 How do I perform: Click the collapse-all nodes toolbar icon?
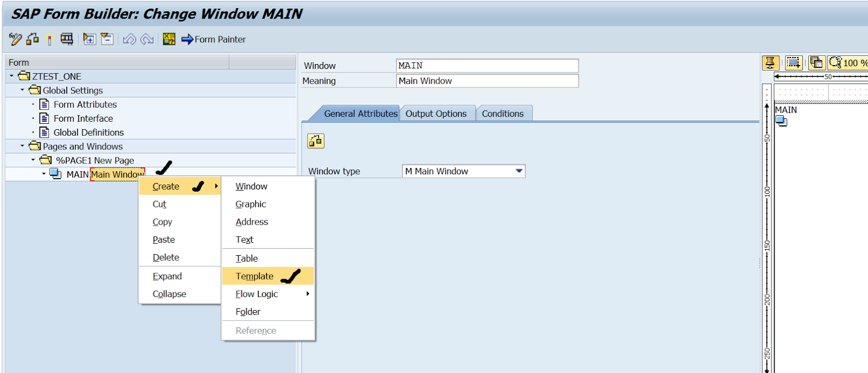(x=107, y=39)
